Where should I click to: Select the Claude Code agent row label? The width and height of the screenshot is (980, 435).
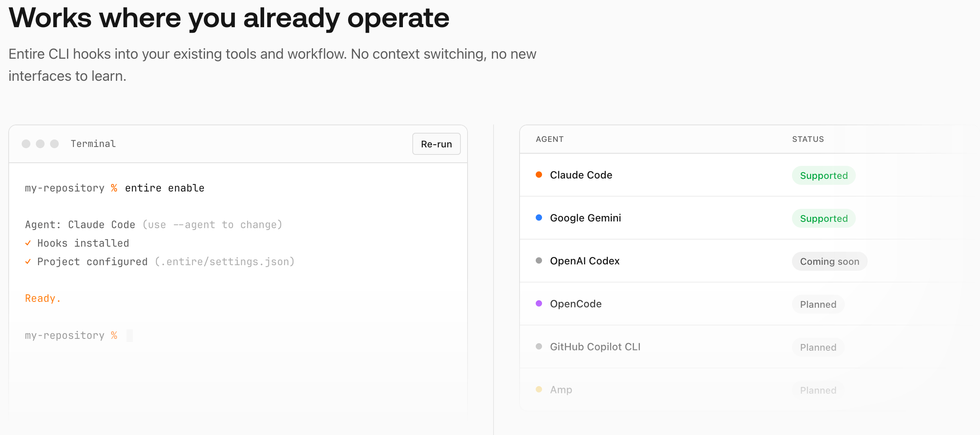click(581, 175)
